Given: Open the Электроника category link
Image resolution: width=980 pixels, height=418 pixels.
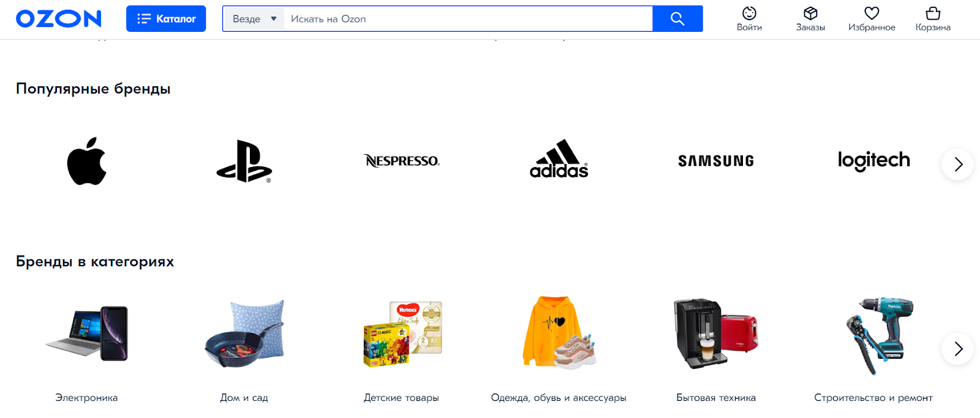Looking at the screenshot, I should (86, 398).
